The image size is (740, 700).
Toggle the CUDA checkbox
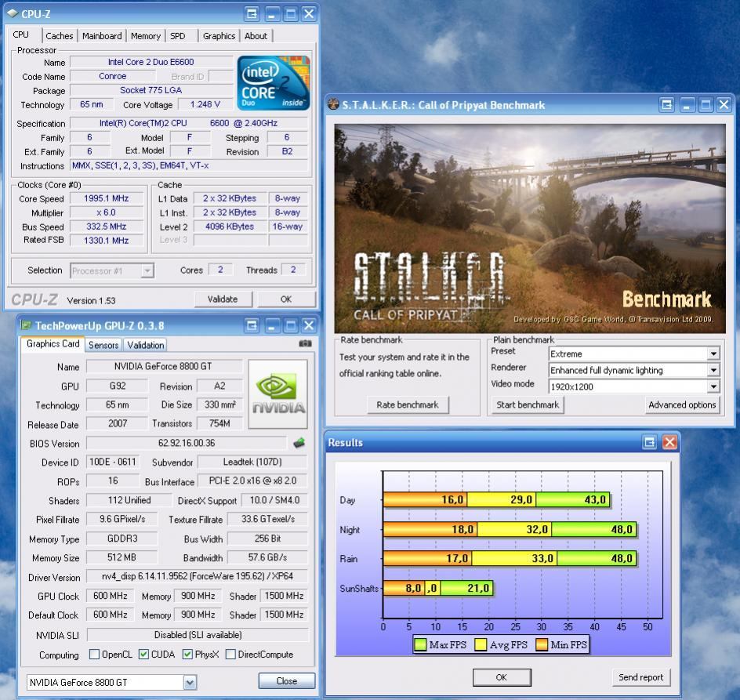point(144,655)
